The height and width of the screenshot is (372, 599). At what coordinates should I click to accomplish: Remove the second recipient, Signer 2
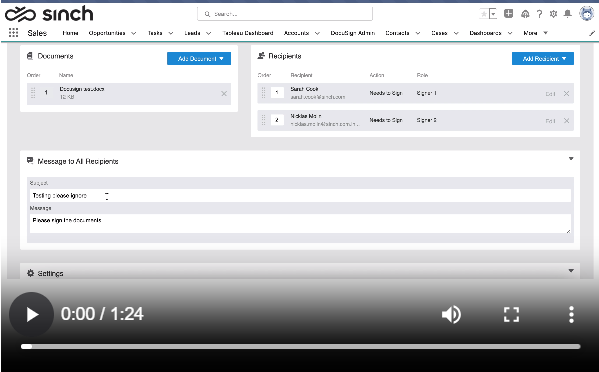point(566,121)
